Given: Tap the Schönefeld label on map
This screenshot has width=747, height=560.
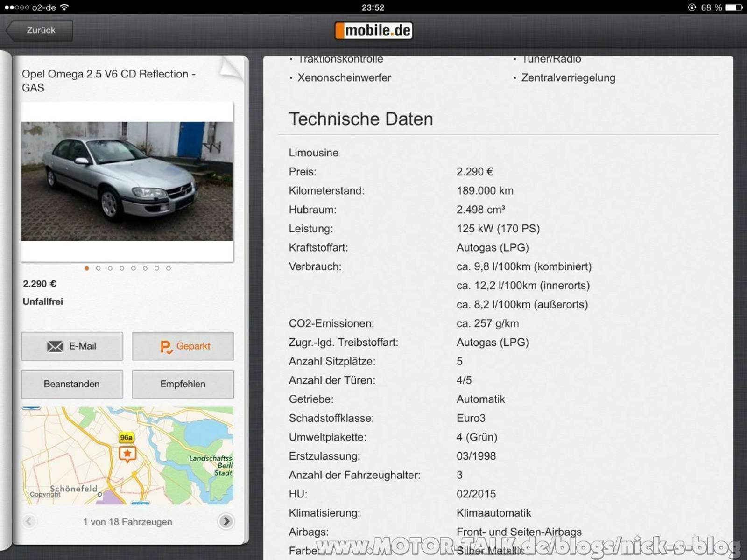Looking at the screenshot, I should coord(73,489).
